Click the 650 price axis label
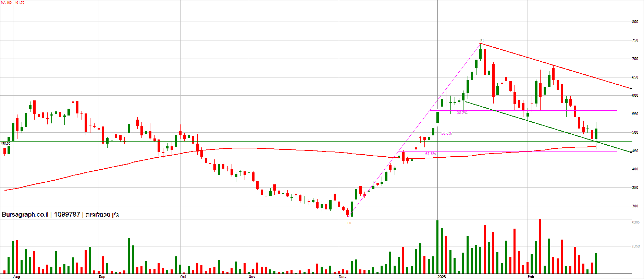 point(635,77)
